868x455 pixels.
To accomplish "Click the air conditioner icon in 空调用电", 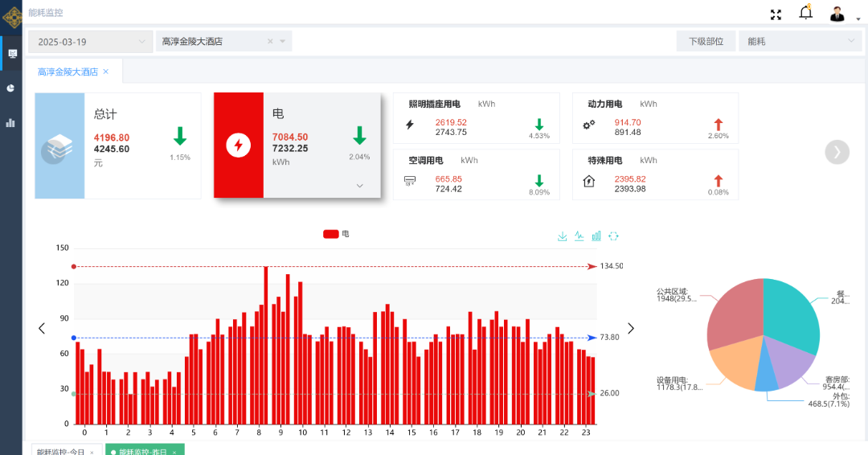I will 410,181.
